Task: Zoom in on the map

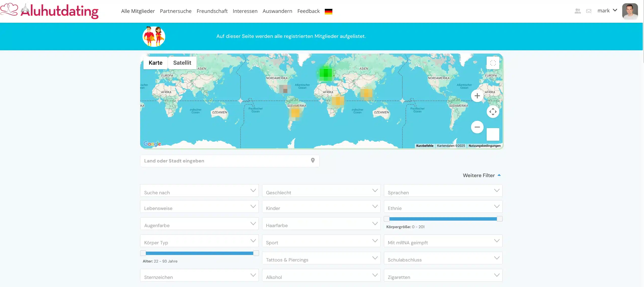Action: tap(477, 96)
